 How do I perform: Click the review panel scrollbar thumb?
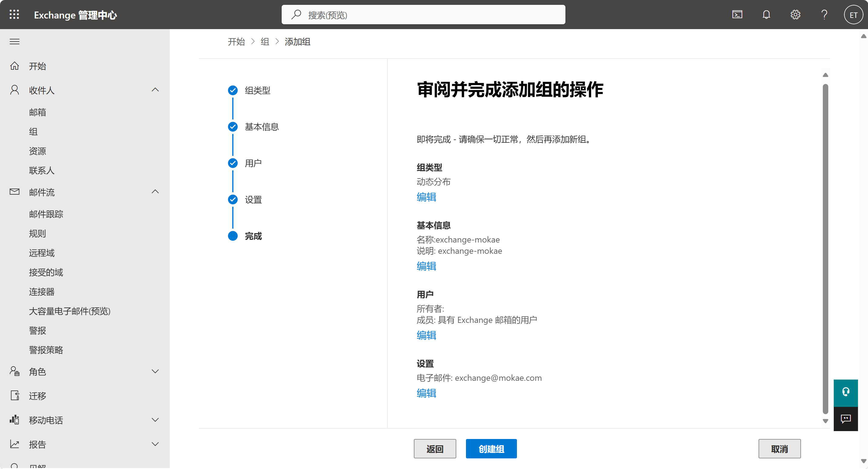pyautogui.click(x=825, y=249)
